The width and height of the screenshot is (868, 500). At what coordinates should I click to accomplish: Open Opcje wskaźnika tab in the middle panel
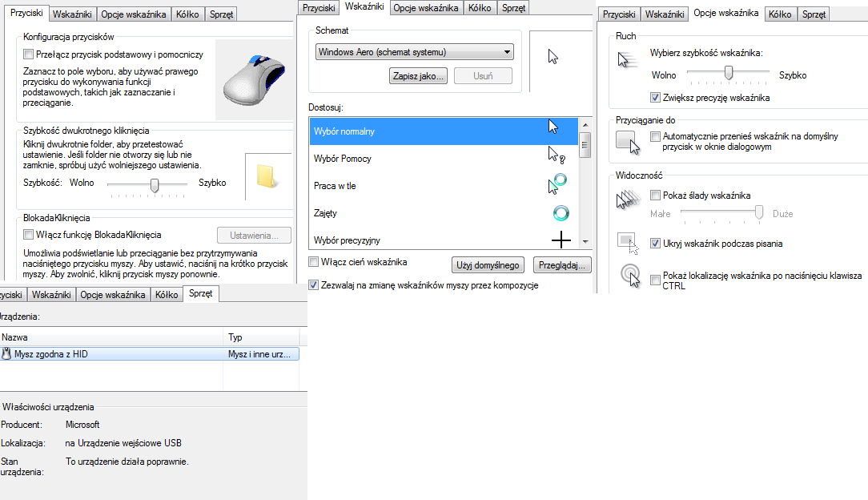426,8
